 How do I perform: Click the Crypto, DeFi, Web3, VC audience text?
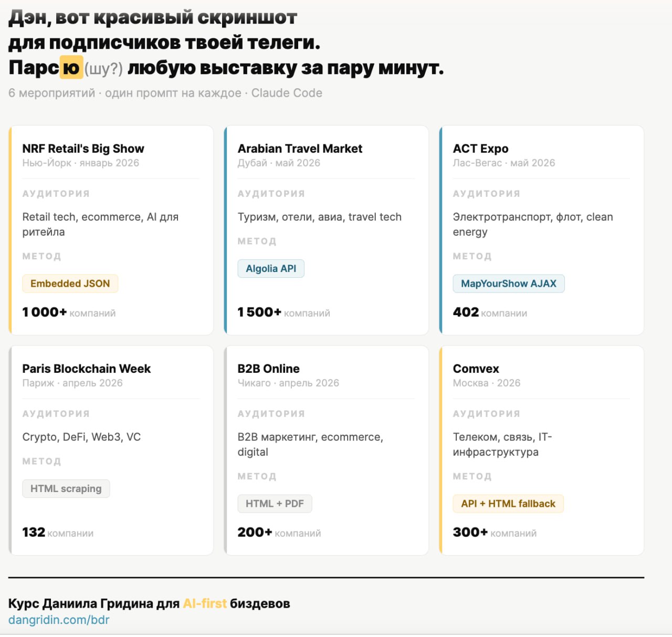pyautogui.click(x=81, y=437)
